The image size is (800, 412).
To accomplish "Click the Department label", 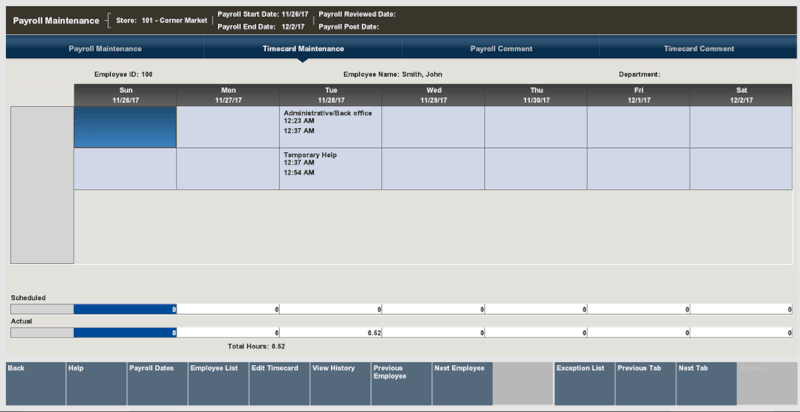I will coord(639,74).
